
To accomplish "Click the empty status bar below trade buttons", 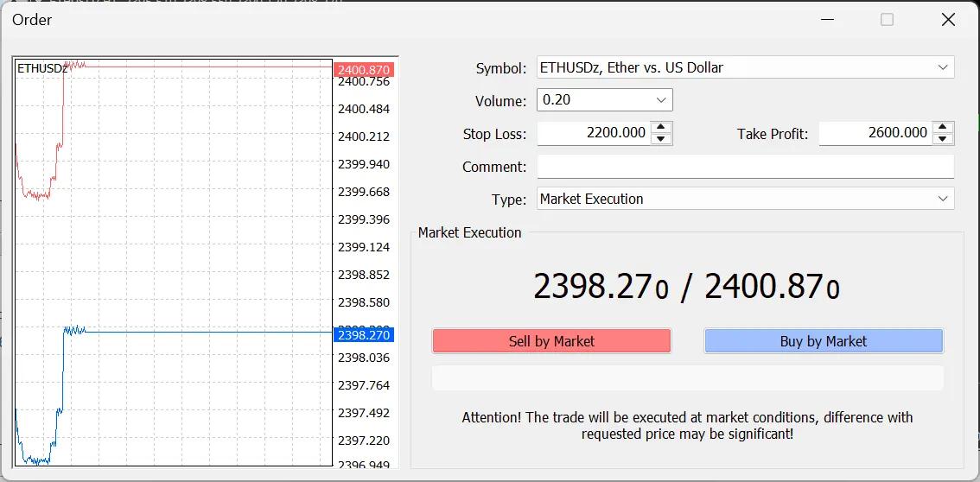I will coord(688,378).
